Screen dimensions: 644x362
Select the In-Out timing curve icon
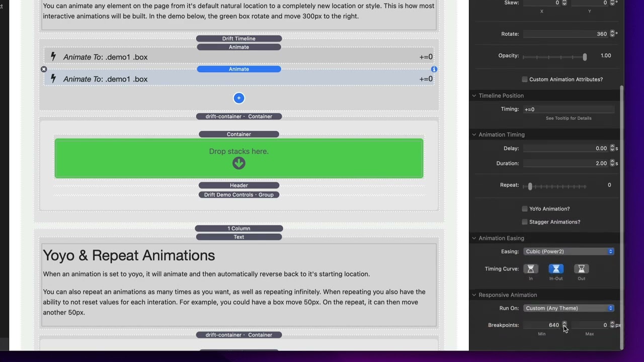(x=556, y=269)
